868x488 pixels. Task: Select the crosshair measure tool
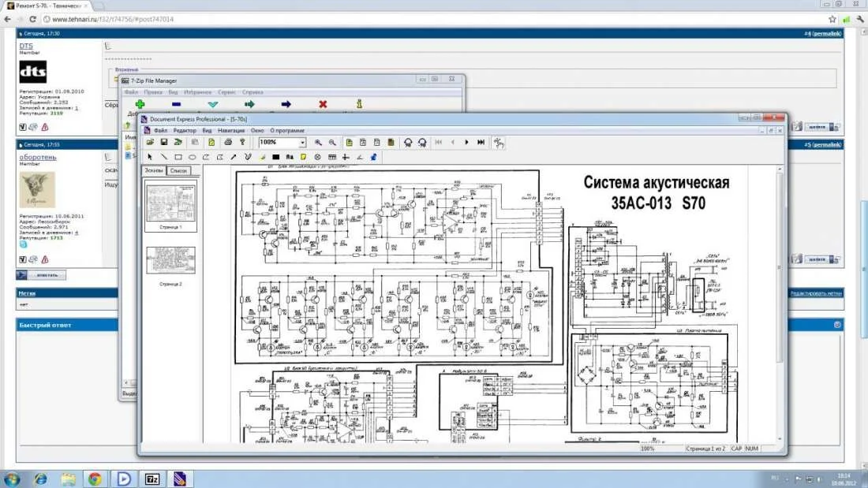pyautogui.click(x=346, y=157)
